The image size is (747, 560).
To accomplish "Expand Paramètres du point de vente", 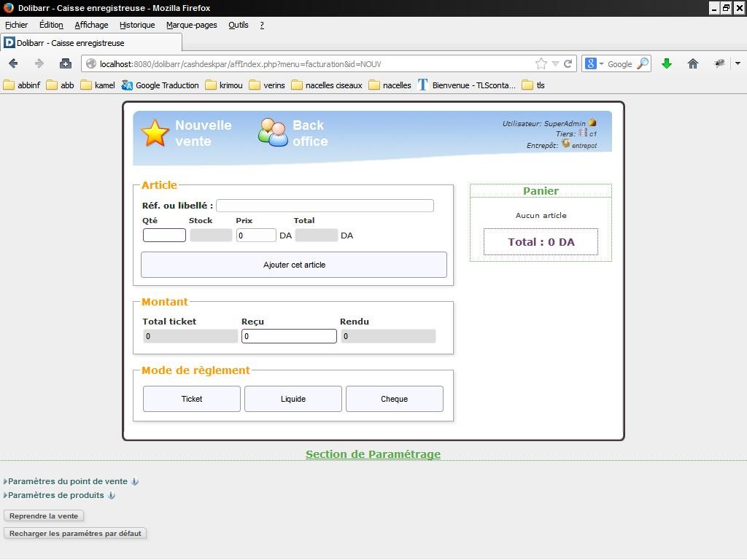I will pos(67,481).
